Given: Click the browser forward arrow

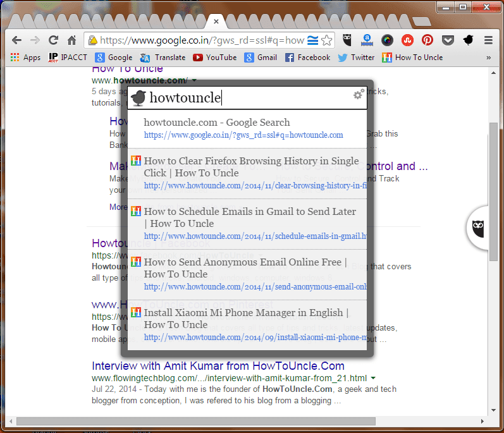Looking at the screenshot, I should point(35,40).
